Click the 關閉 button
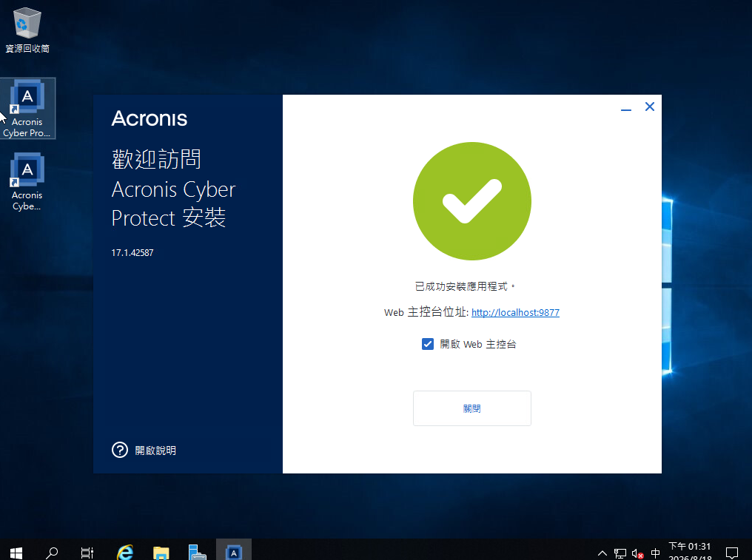The height and width of the screenshot is (560, 752). coord(472,408)
